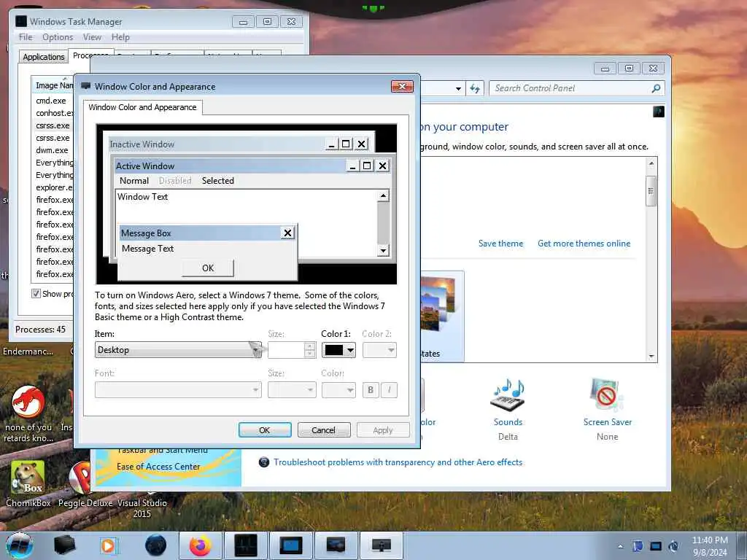Click the dark globe taskbar icon
The height and width of the screenshot is (560, 747).
point(156,545)
